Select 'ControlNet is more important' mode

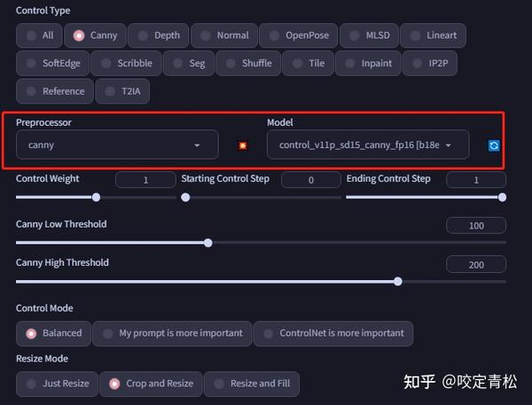pyautogui.click(x=332, y=333)
